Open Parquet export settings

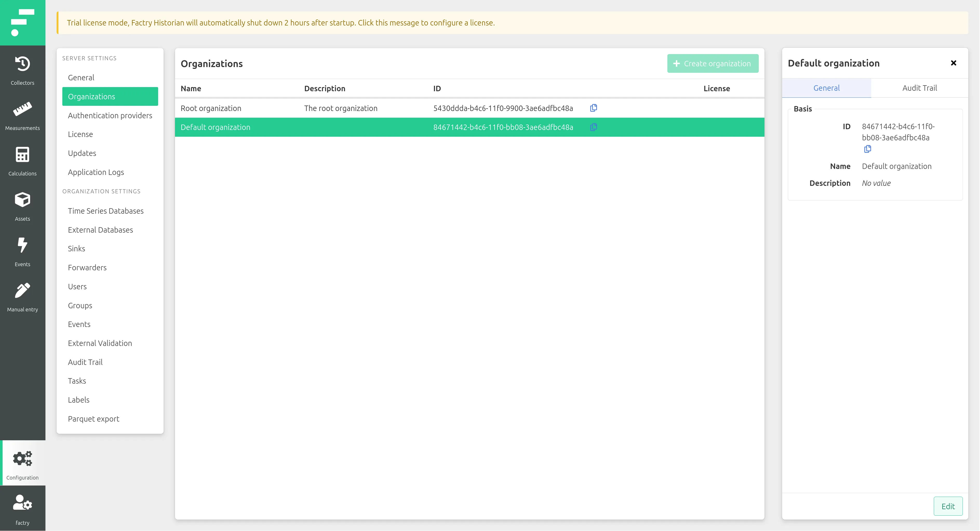click(x=110, y=419)
